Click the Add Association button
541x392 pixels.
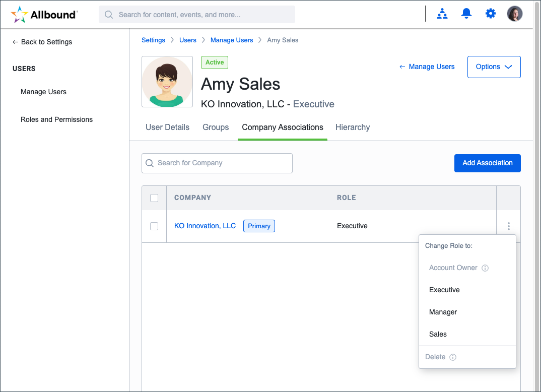pos(487,163)
